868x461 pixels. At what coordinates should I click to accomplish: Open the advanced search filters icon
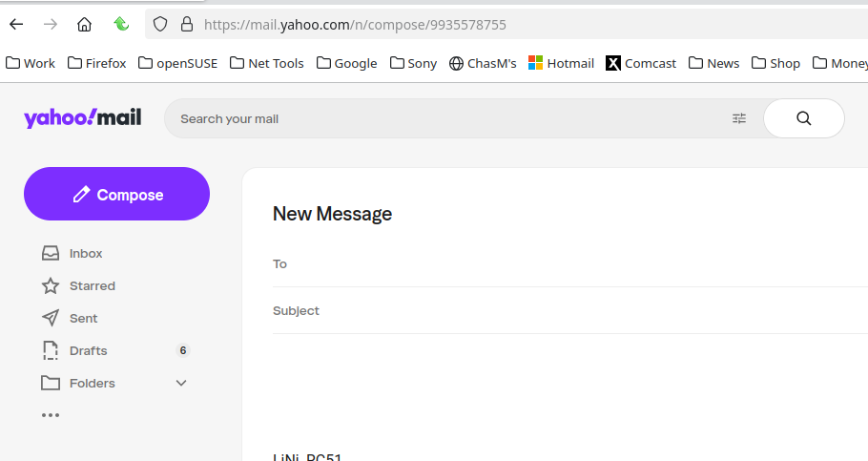pyautogui.click(x=739, y=118)
